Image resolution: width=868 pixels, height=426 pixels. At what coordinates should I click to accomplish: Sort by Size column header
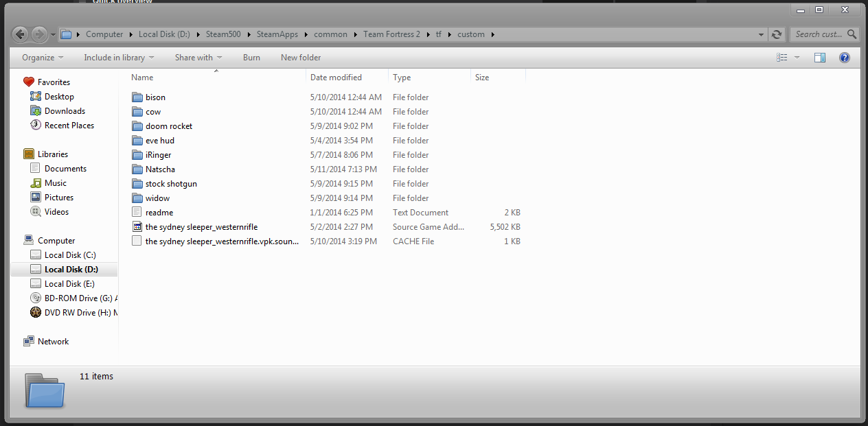482,78
